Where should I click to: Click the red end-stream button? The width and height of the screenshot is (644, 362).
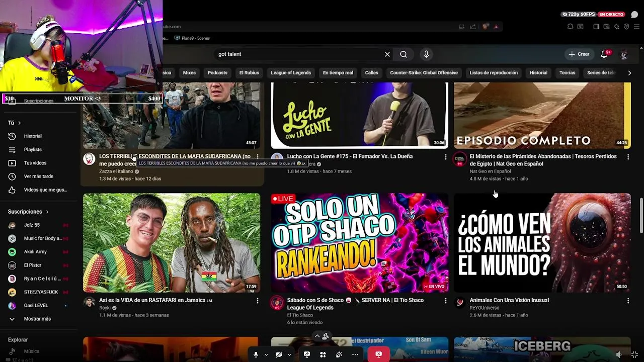(378, 354)
